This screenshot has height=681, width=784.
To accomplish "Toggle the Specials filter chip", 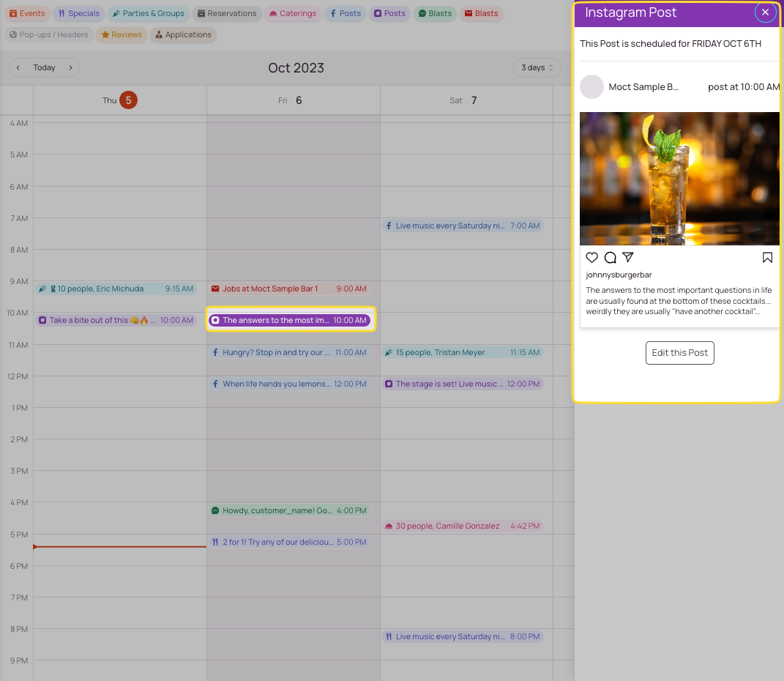I will tap(79, 13).
